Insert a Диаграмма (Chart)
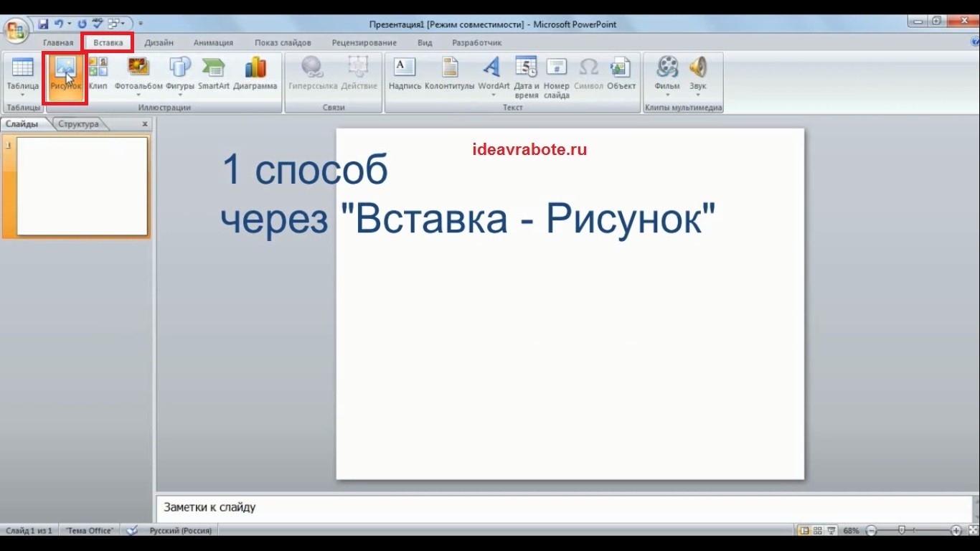The image size is (980, 551). point(256,74)
